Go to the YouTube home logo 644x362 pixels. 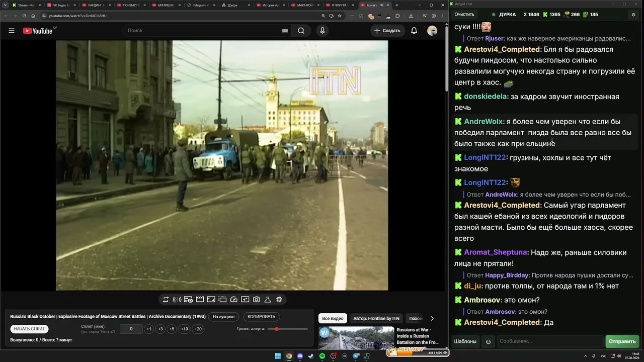click(x=38, y=31)
